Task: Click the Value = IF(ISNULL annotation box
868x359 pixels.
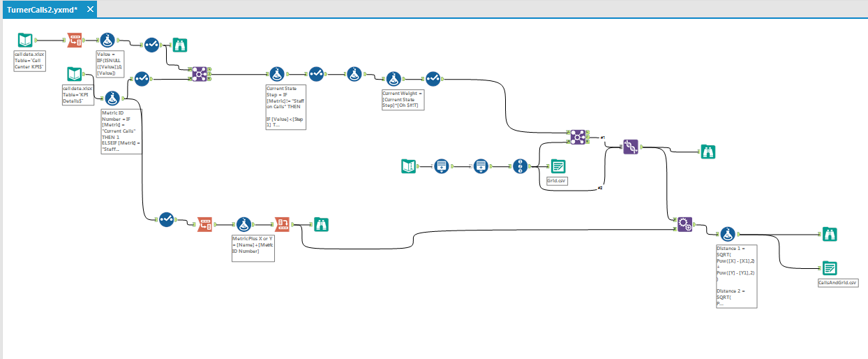Action: [110, 64]
